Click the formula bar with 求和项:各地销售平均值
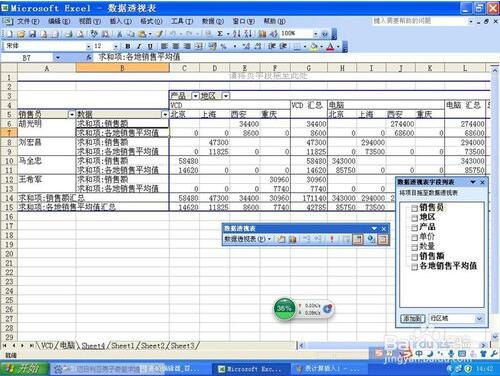Image resolution: width=500 pixels, height=376 pixels. point(297,58)
